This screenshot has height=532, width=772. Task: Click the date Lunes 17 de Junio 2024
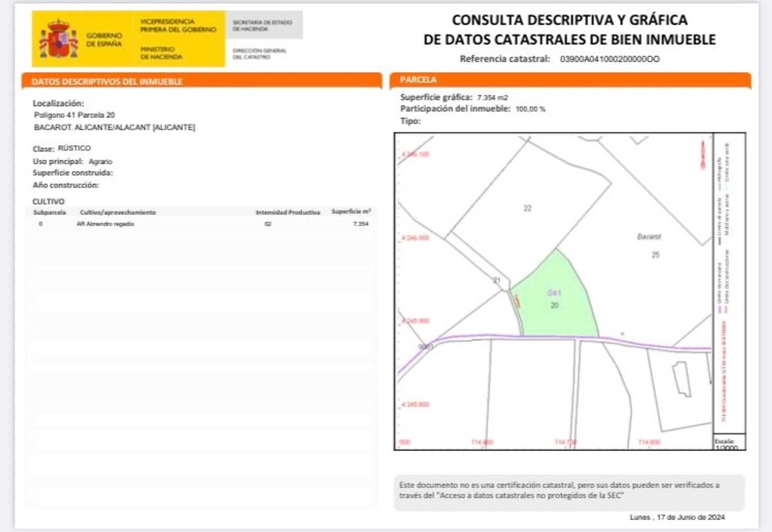click(677, 517)
